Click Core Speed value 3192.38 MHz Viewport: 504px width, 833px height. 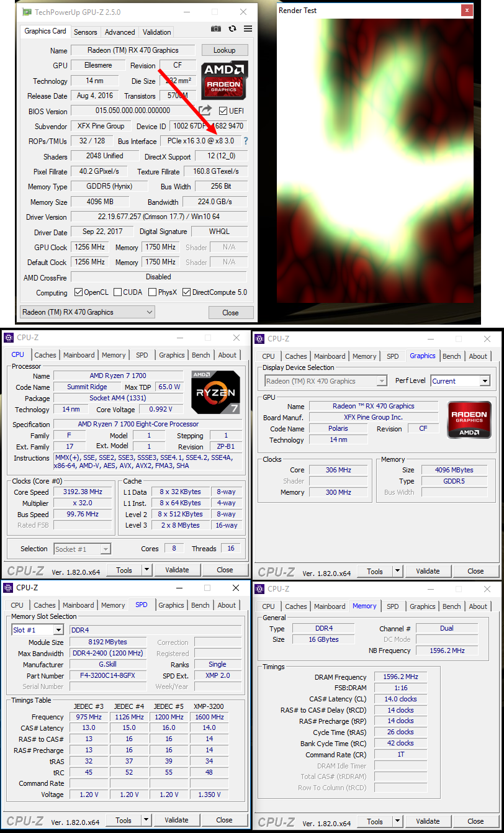click(84, 492)
